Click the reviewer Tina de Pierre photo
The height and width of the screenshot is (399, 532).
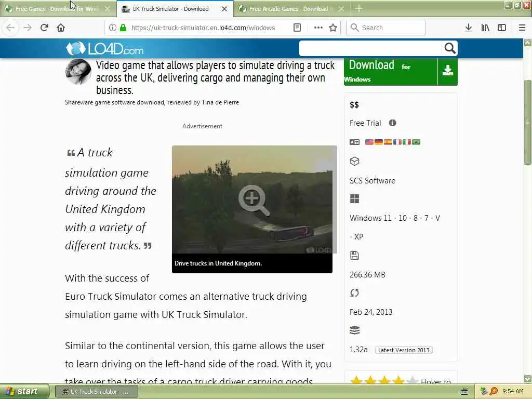78,72
